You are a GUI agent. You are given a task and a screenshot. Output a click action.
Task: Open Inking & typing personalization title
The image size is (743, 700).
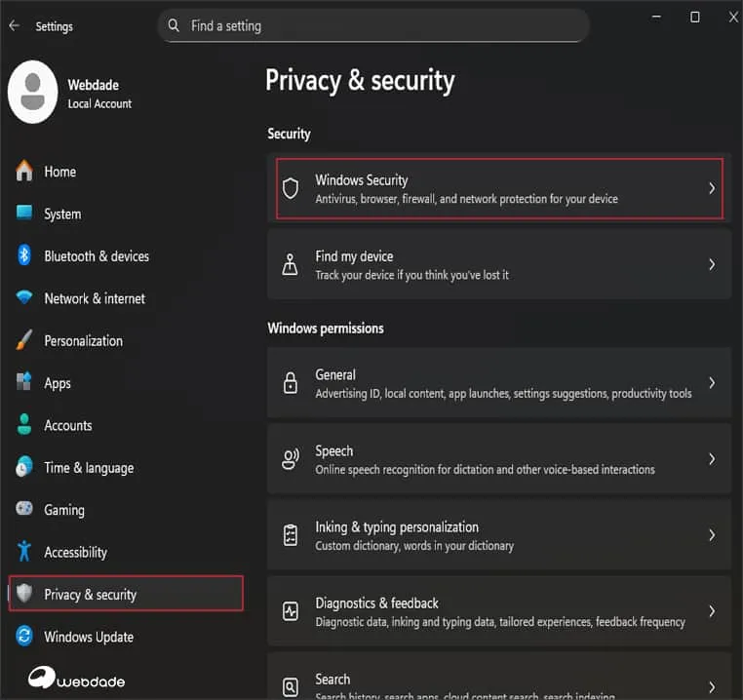point(397,527)
